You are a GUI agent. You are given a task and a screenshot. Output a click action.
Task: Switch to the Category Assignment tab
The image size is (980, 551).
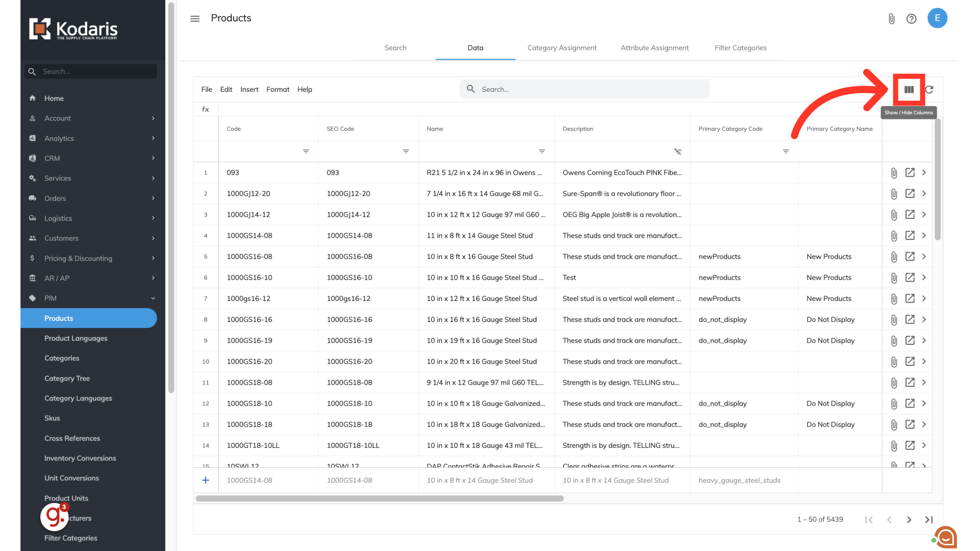tap(561, 48)
